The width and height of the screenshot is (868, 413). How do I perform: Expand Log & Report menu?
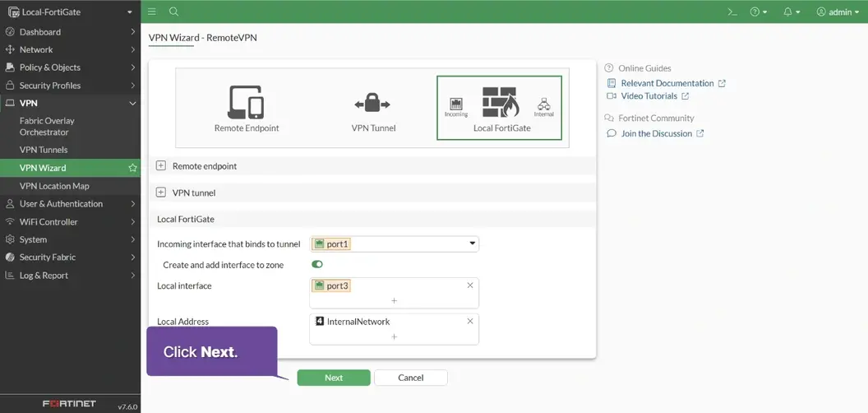pos(71,275)
